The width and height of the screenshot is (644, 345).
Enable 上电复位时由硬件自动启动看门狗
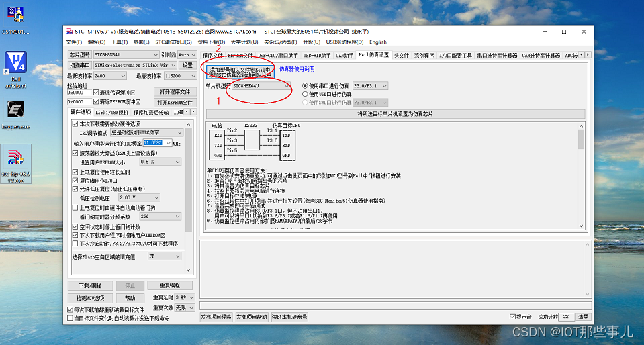(75, 208)
